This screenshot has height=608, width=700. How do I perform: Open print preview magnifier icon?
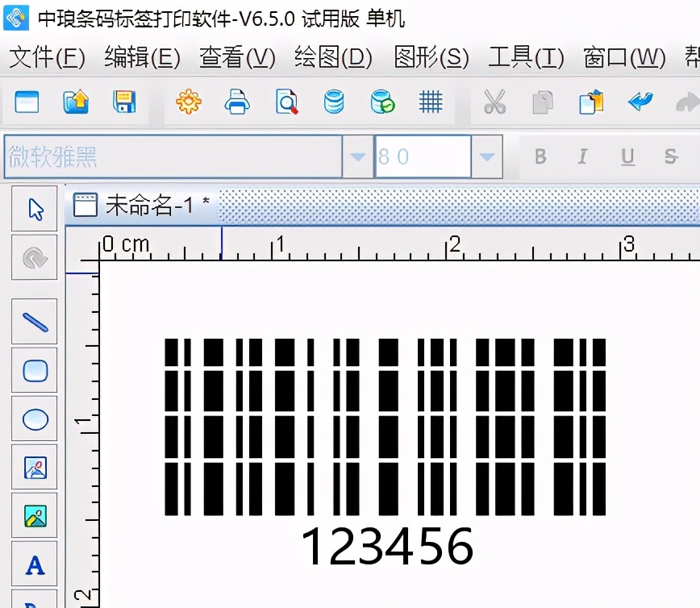click(x=286, y=102)
